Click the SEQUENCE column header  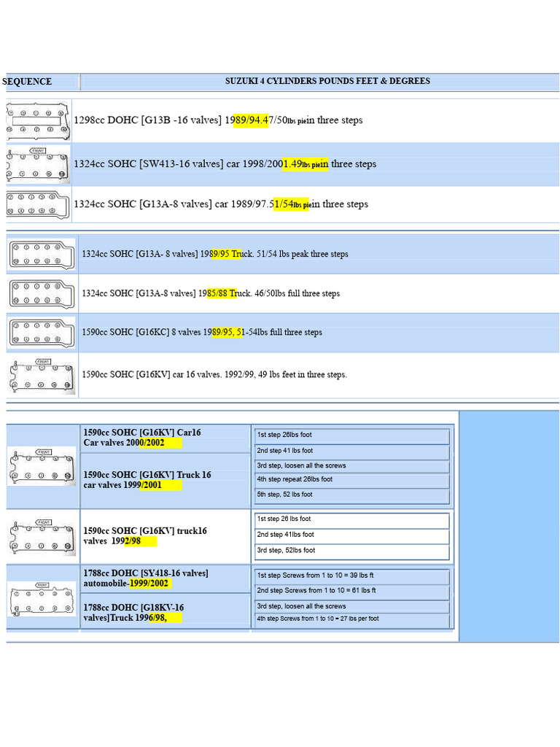[x=27, y=82]
